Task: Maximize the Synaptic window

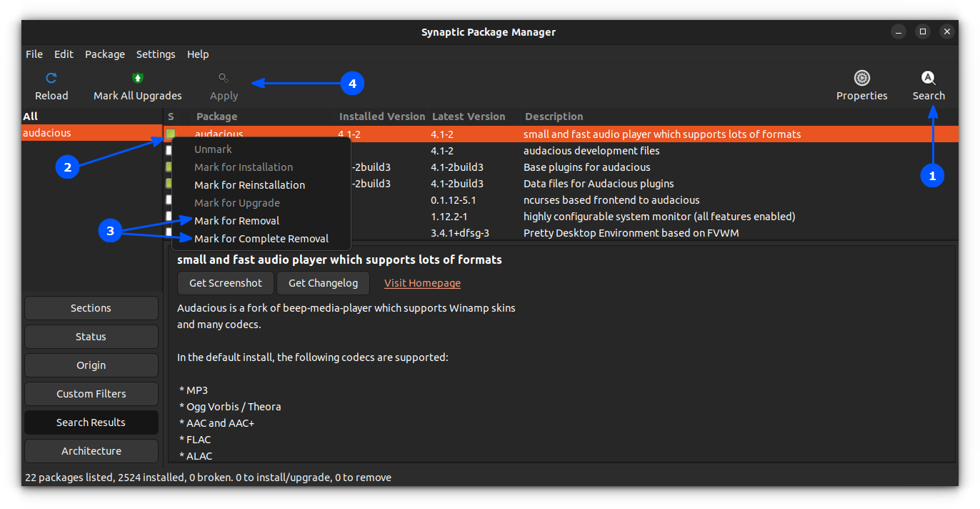Action: pyautogui.click(x=923, y=31)
